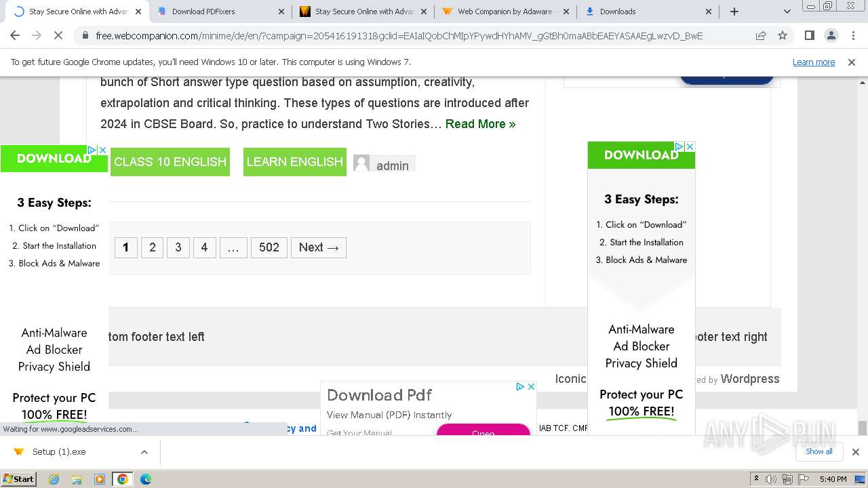
Task: Go to pagination page 2
Action: point(153,247)
